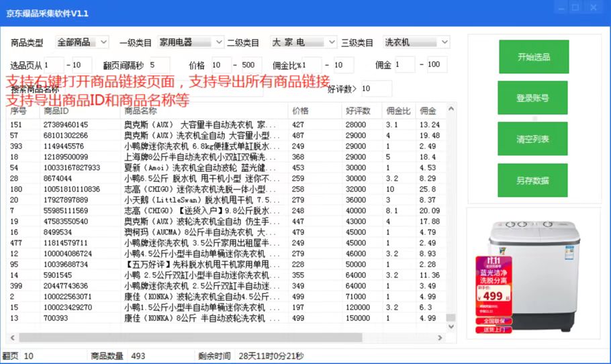
Task: Click the minimum 价格 field showing 10
Action: click(222, 65)
